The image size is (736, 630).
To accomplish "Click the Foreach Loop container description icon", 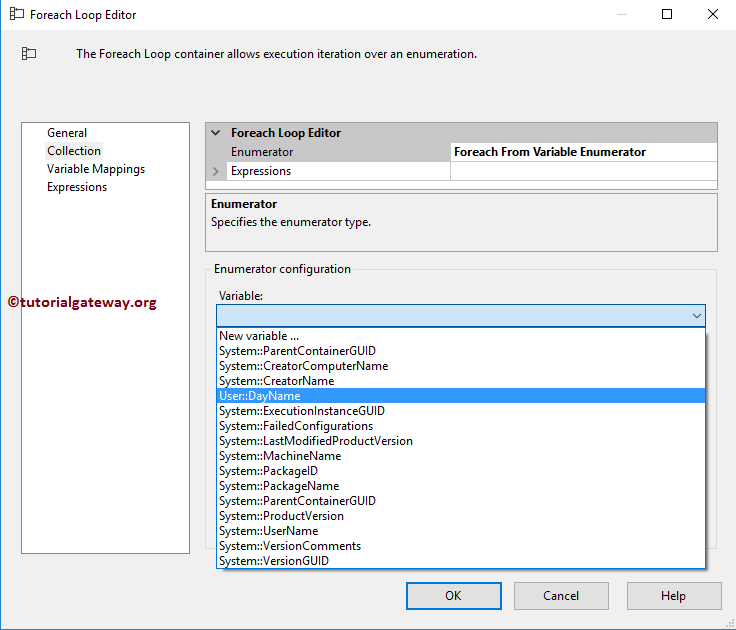I will click(x=29, y=54).
